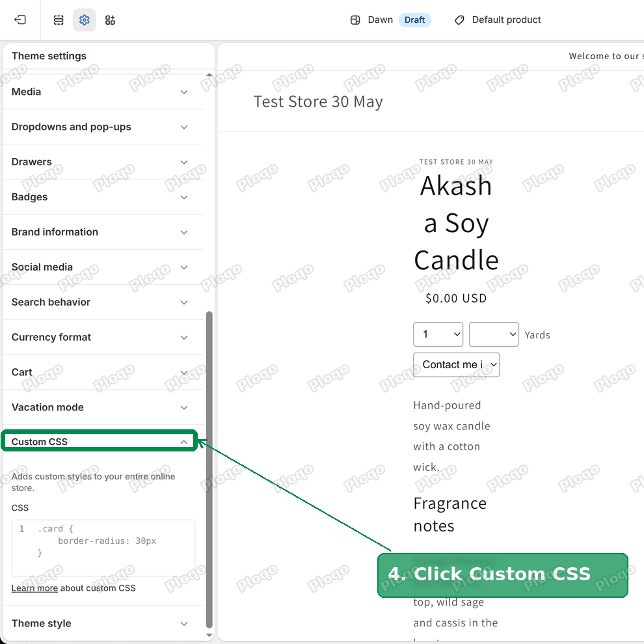Click the Akash a Soy Candle product title
The height and width of the screenshot is (644, 644).
(456, 222)
